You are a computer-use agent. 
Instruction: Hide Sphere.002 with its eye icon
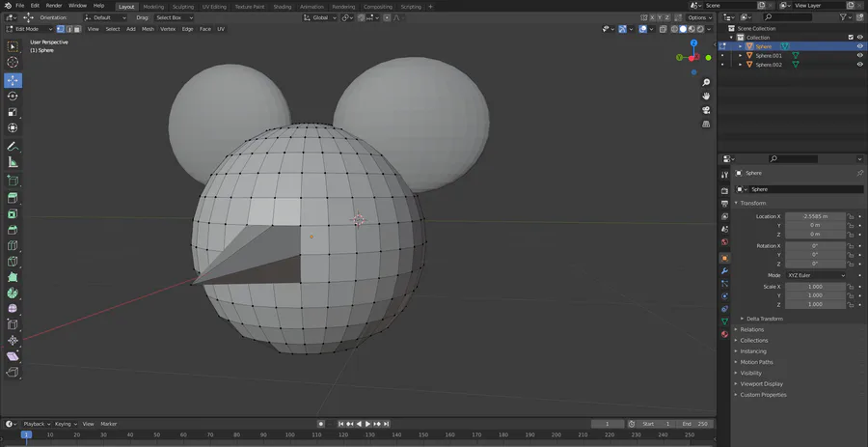tap(859, 65)
